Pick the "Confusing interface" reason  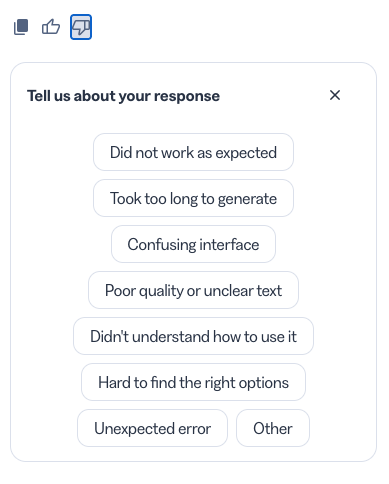pyautogui.click(x=193, y=244)
